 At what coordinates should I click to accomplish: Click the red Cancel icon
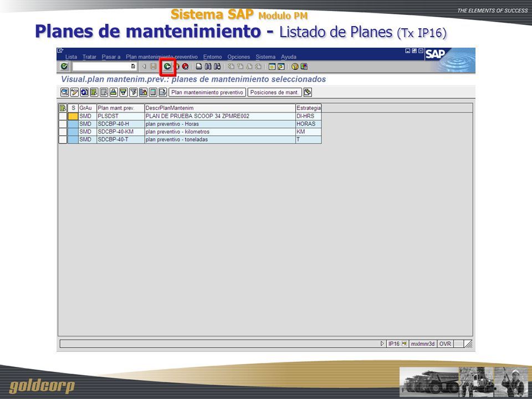coord(185,66)
